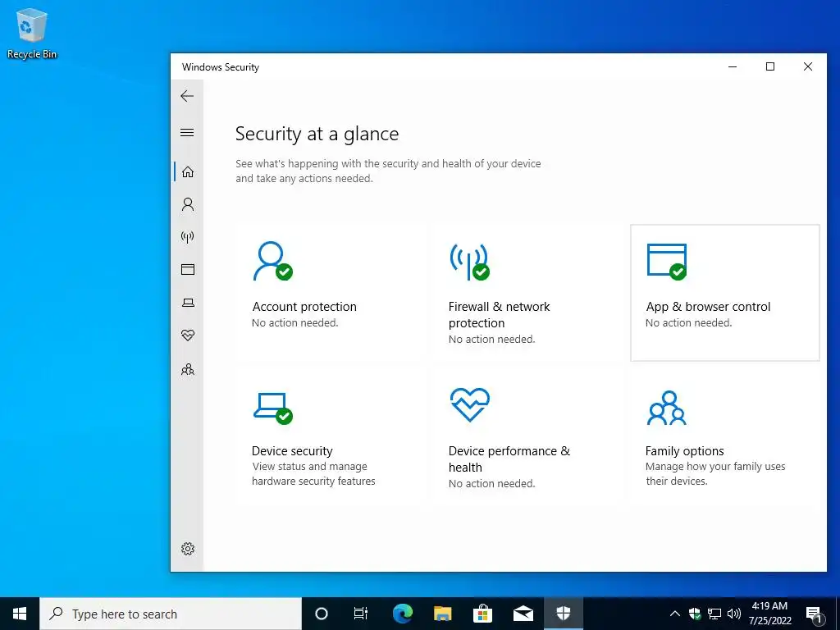Open network status tray icon

[714, 614]
